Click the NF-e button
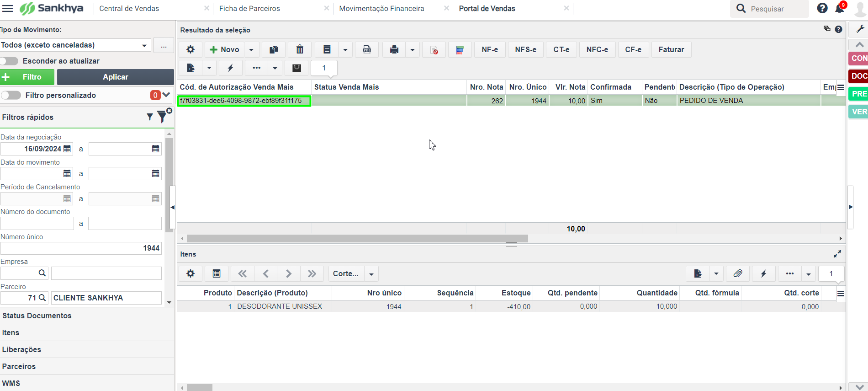The height and width of the screenshot is (391, 868). [490, 49]
